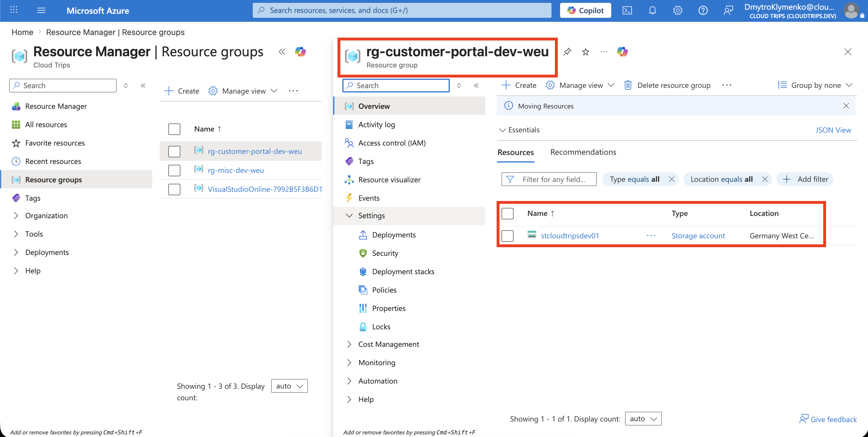The image size is (868, 437).
Task: Select all resource groups via header checkbox
Action: click(174, 129)
